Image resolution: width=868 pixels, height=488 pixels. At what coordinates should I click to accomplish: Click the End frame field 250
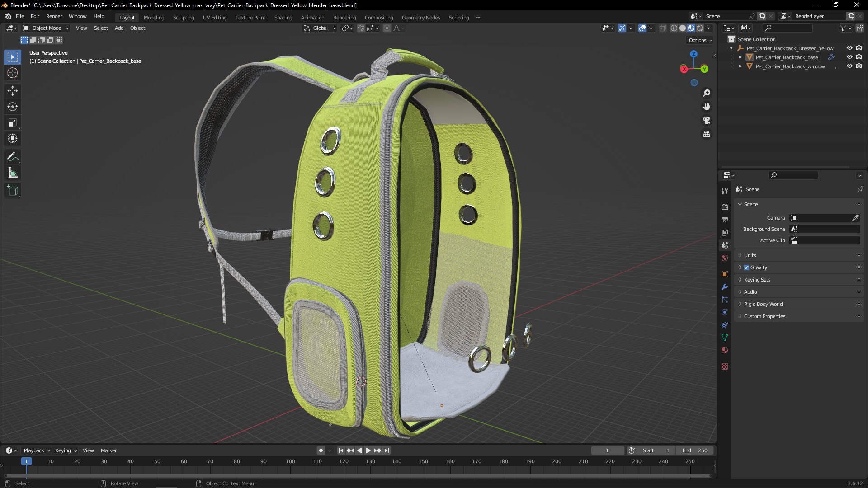695,450
